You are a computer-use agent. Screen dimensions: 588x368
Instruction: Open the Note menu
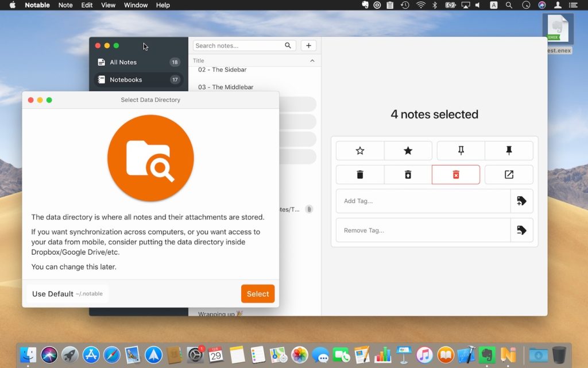[x=65, y=5]
